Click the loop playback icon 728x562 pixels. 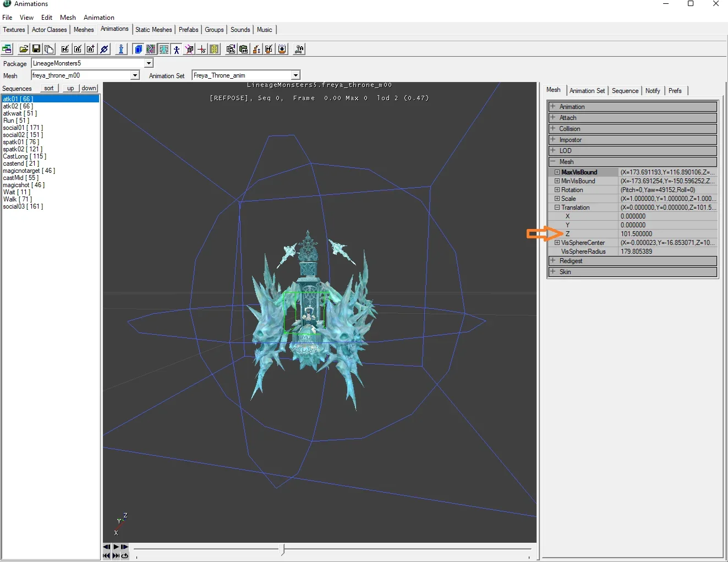pos(125,555)
